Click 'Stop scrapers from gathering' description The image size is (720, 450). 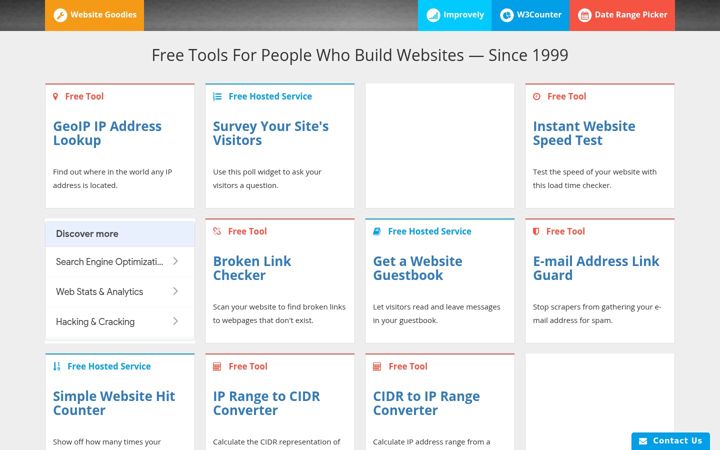click(597, 314)
